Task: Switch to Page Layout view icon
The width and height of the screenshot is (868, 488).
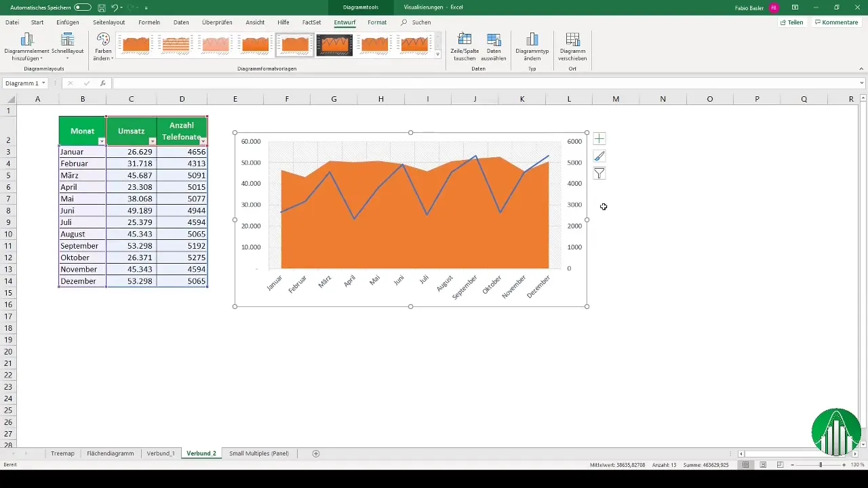Action: coord(763,464)
